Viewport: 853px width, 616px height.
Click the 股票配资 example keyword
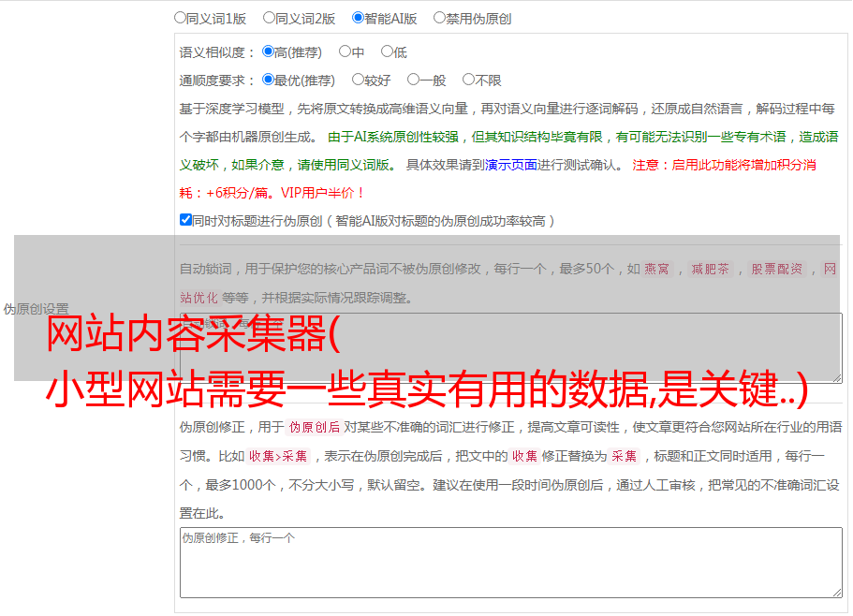coord(777,269)
